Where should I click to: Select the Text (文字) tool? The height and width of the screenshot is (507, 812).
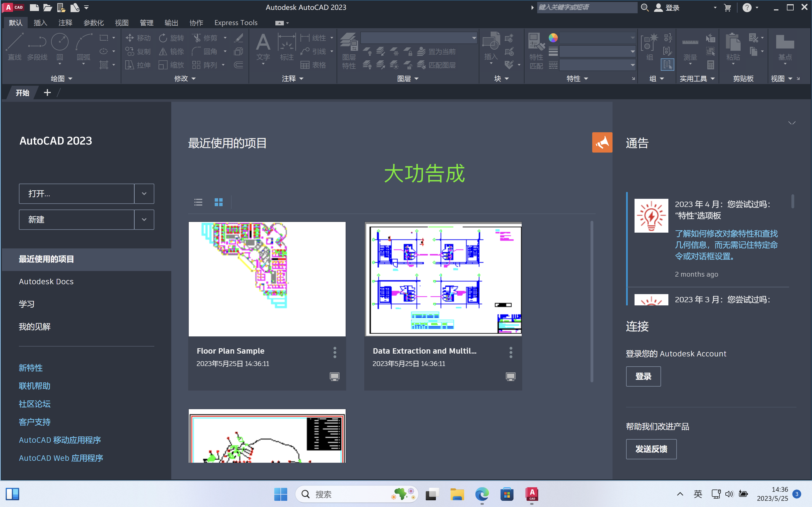click(263, 47)
